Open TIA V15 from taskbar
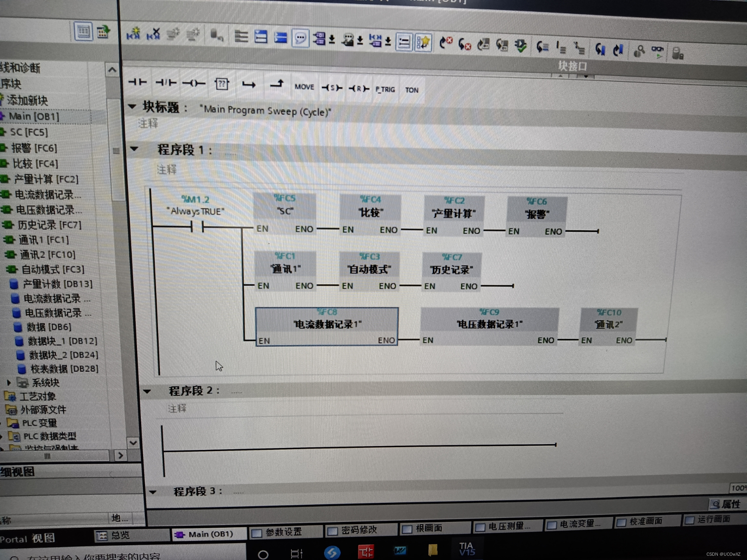 466,549
